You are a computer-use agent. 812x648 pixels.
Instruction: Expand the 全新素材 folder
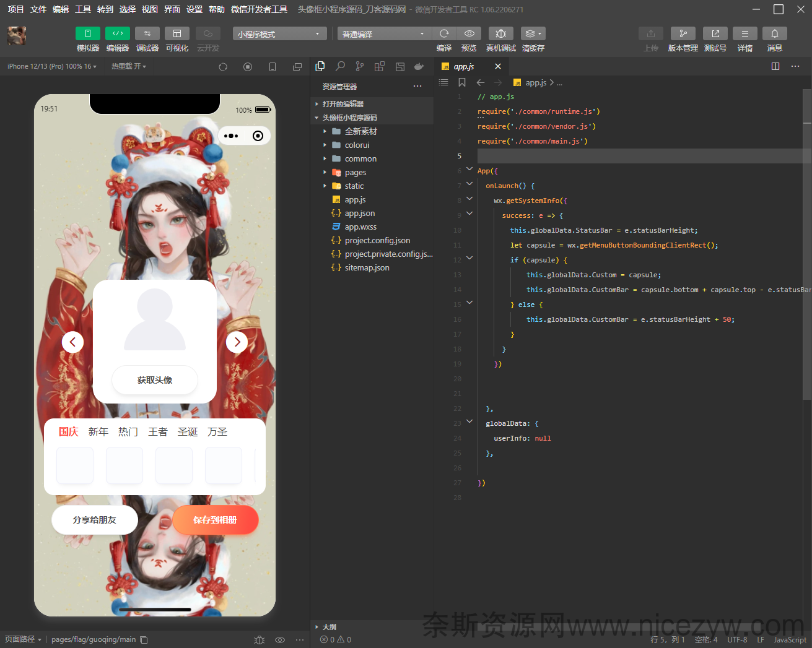[x=372, y=131]
